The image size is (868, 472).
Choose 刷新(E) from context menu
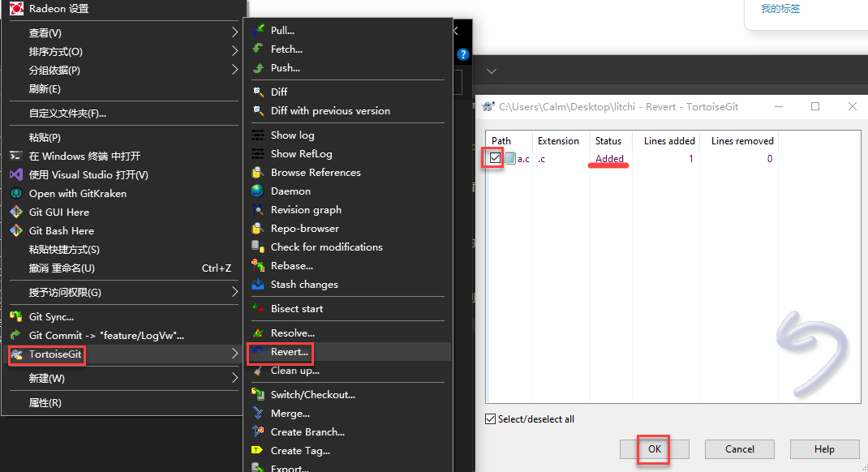[x=124, y=88]
